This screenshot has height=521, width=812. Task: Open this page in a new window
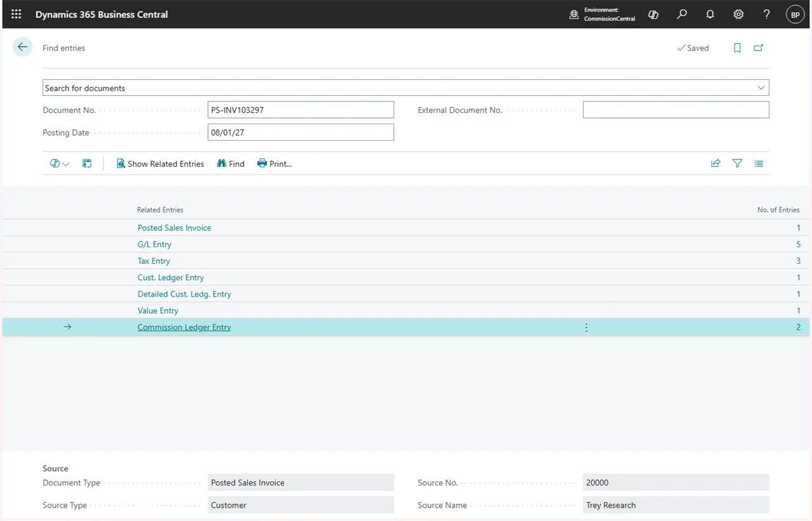tap(758, 48)
